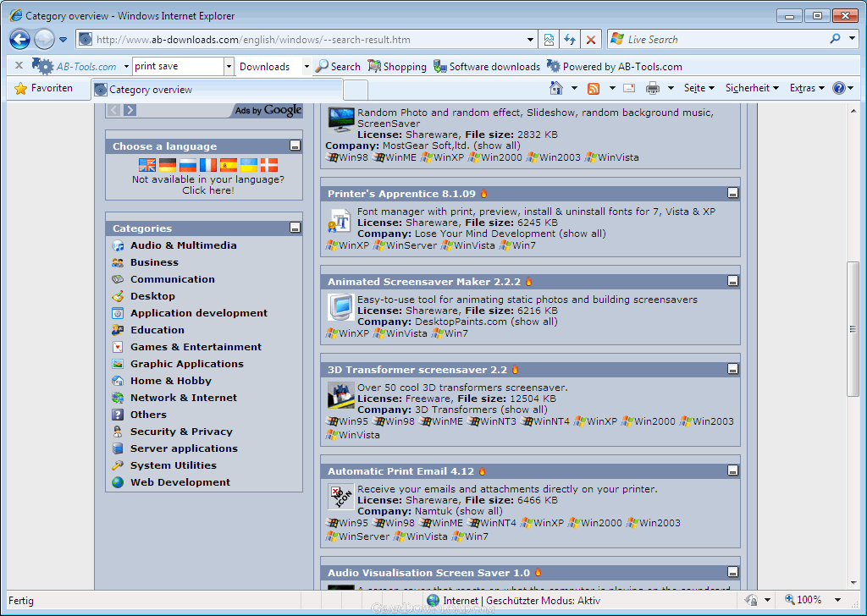The image size is (867, 616).
Task: Refresh the page using the refresh icon
Action: click(x=570, y=39)
